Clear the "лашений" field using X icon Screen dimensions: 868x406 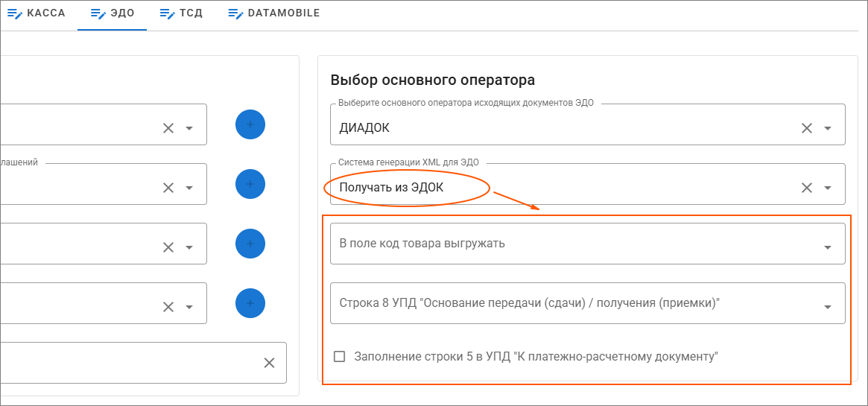click(168, 188)
